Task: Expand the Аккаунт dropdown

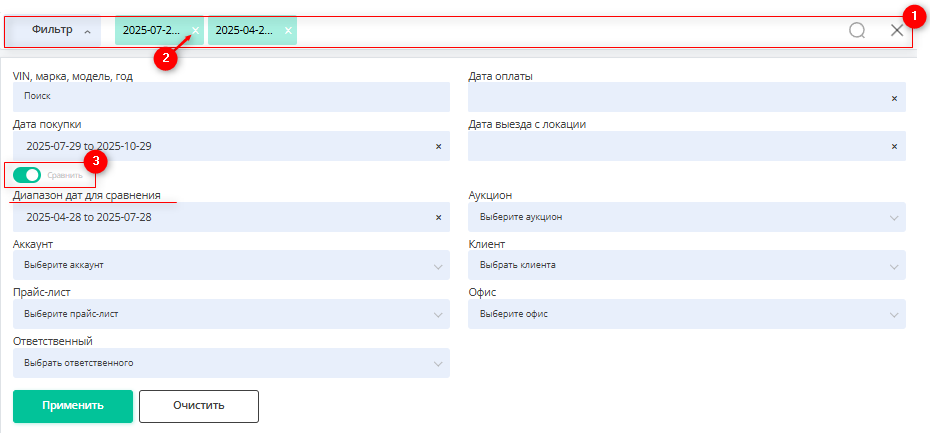Action: pyautogui.click(x=231, y=265)
